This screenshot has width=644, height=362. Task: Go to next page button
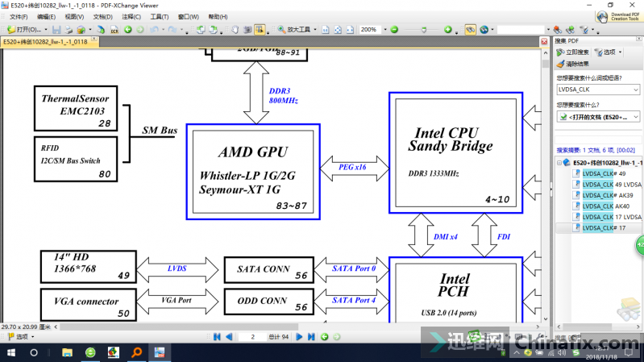299,337
